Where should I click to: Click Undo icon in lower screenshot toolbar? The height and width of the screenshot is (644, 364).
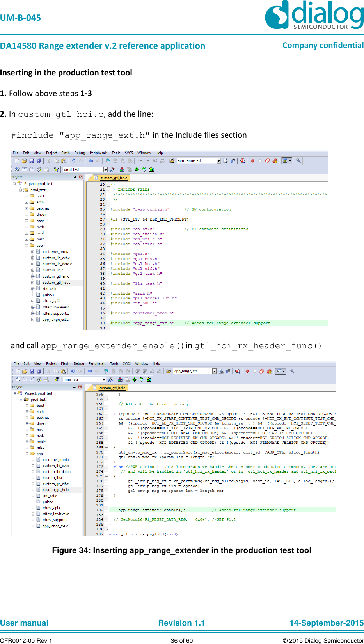pyautogui.click(x=72, y=371)
